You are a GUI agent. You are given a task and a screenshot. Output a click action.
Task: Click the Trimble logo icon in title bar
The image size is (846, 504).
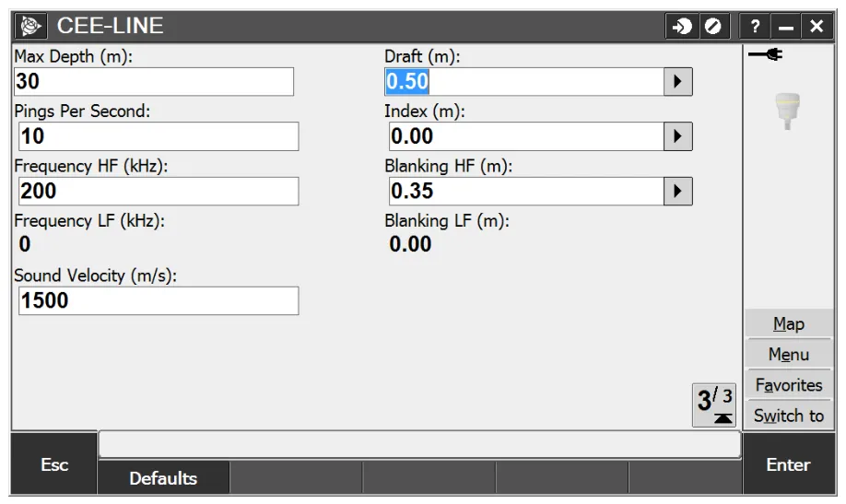(x=30, y=26)
